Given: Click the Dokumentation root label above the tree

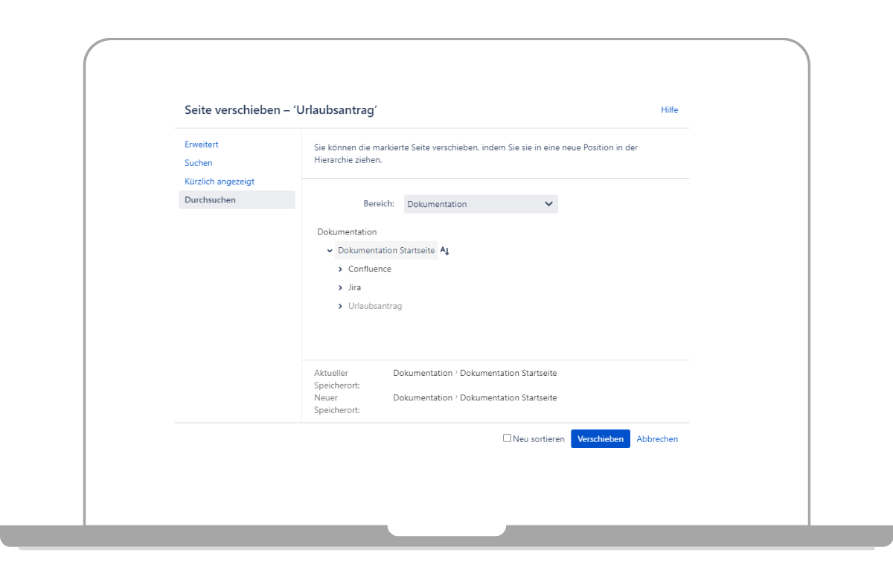Looking at the screenshot, I should pyautogui.click(x=347, y=232).
